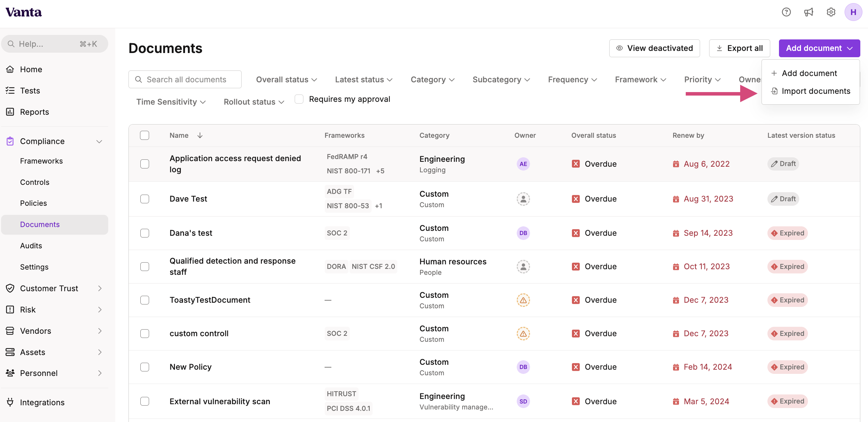The image size is (868, 422).
Task: Open the Framework filter dropdown
Action: click(x=640, y=80)
